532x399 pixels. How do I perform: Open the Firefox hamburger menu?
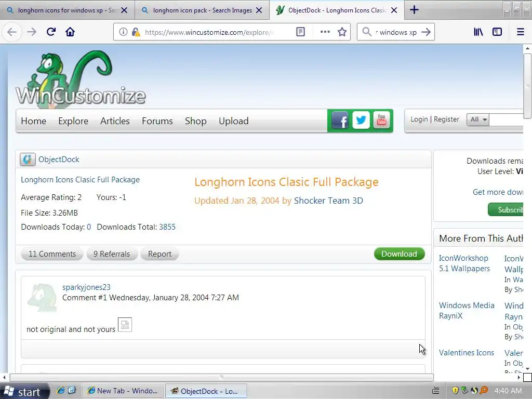[520, 32]
